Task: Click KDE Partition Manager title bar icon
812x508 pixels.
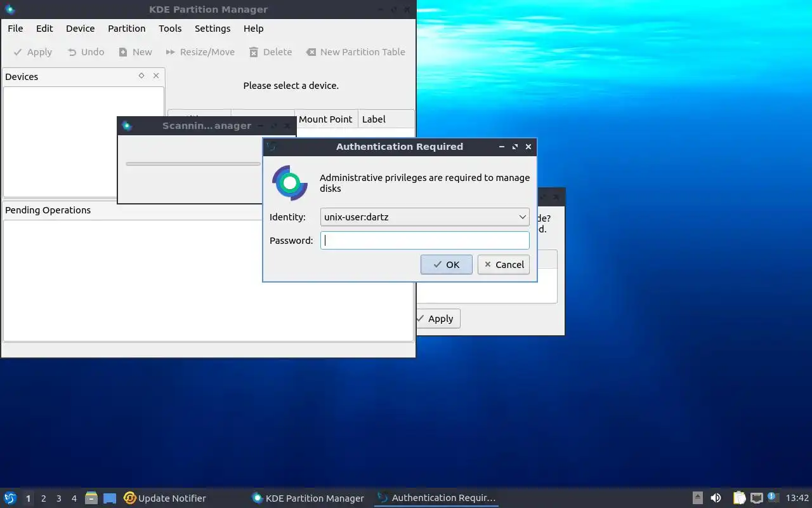Action: (10, 10)
